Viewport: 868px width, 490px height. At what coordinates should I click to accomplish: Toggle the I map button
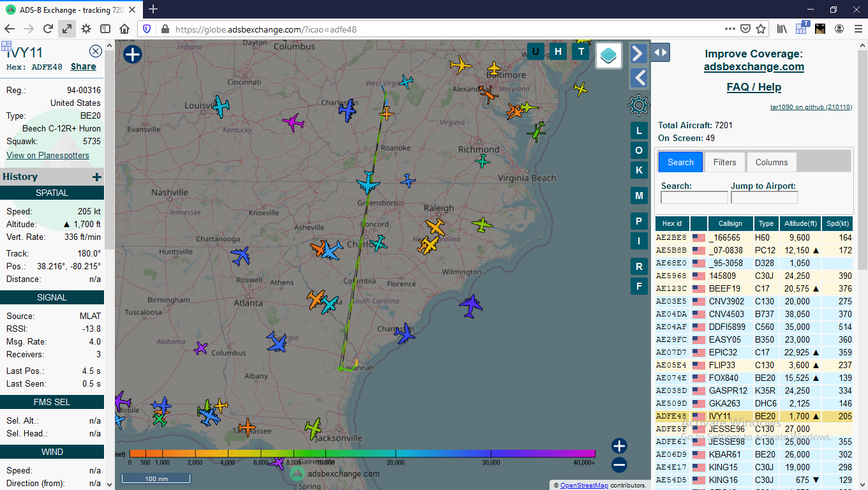click(x=639, y=241)
